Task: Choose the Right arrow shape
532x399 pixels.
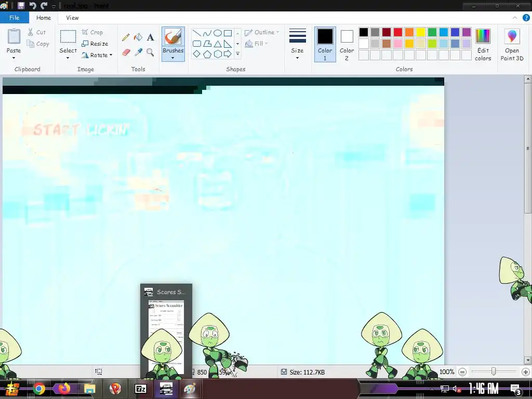Action: 228,54
